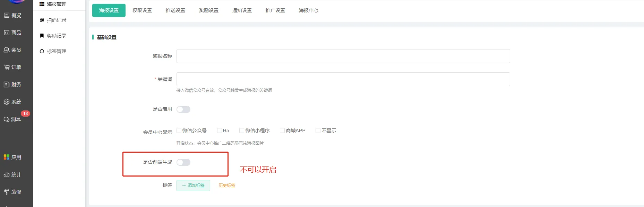
Task: Check the 微信小程序 checkbox
Action: click(242, 130)
